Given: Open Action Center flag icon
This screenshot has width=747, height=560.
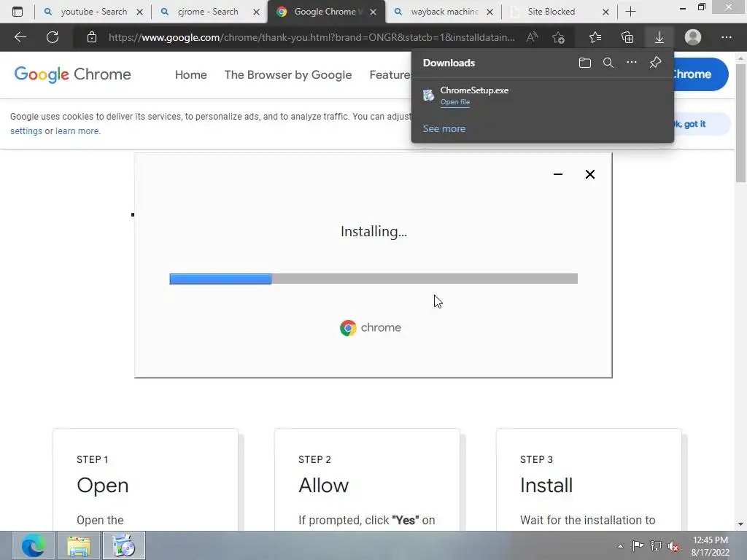Looking at the screenshot, I should (x=638, y=545).
